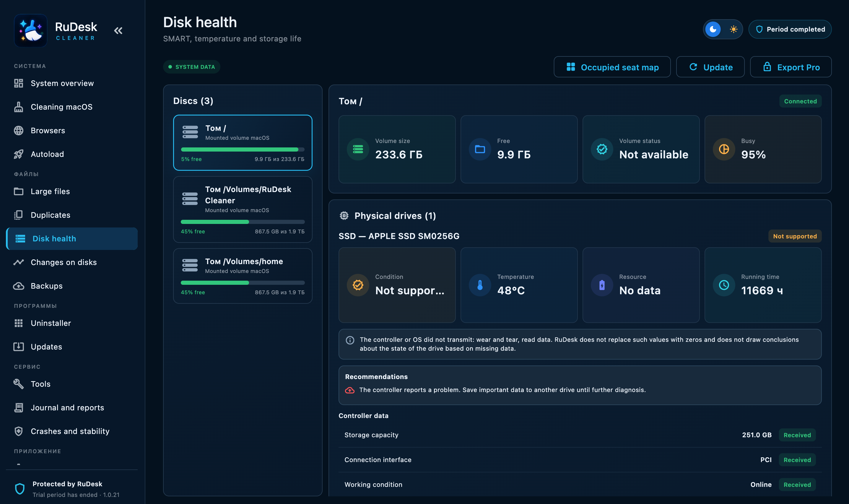Viewport: 849px width, 504px height.
Task: Click the Update refresh button
Action: [x=710, y=67]
